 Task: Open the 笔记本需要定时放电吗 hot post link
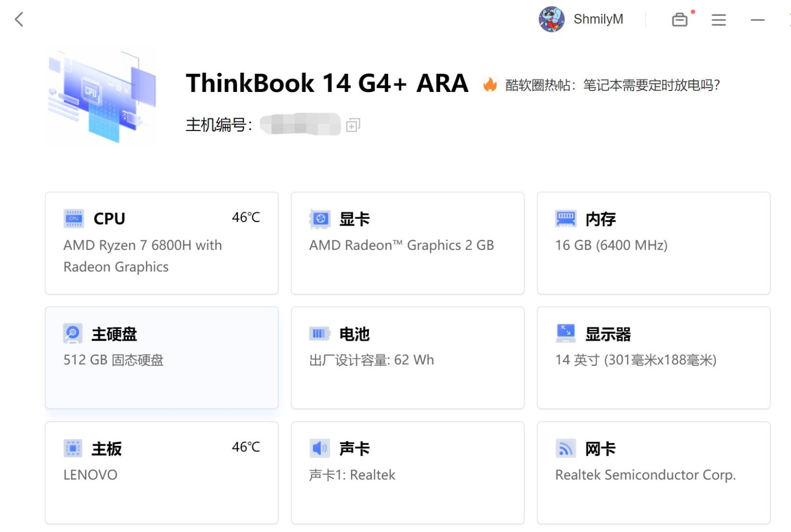[x=613, y=85]
